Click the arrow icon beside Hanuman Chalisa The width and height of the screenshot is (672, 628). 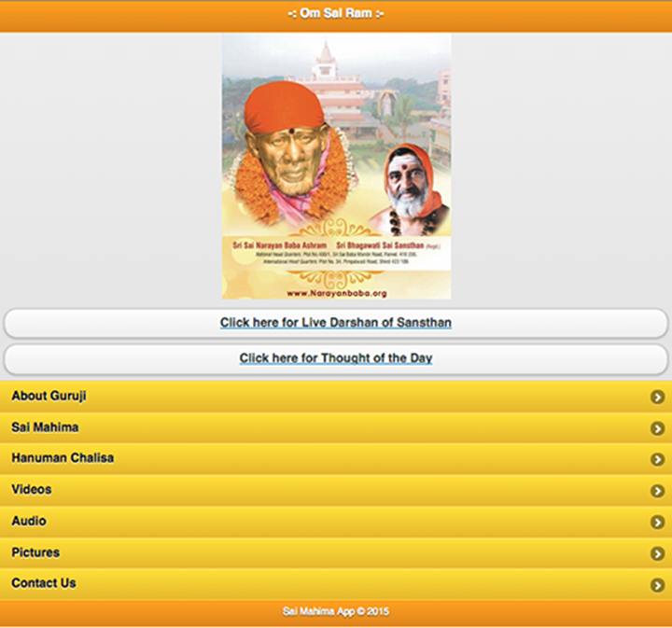pyautogui.click(x=657, y=459)
